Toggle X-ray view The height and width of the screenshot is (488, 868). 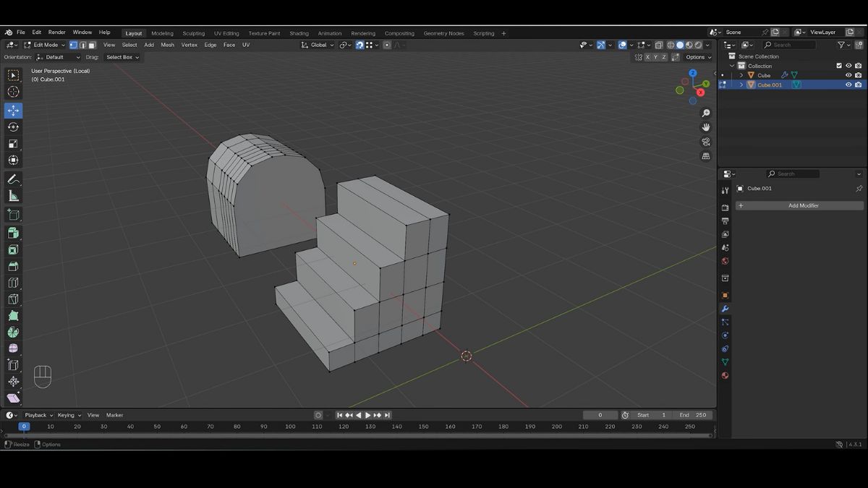pos(658,45)
